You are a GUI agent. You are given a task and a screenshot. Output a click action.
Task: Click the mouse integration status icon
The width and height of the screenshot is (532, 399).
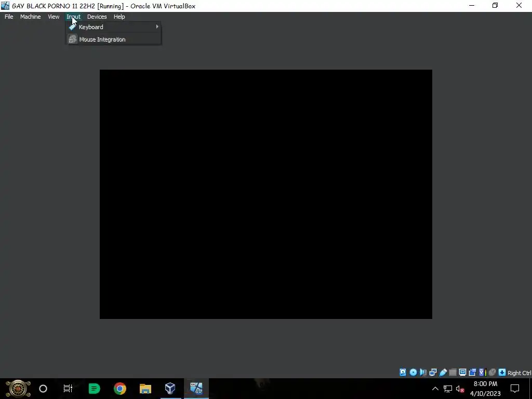click(x=493, y=373)
